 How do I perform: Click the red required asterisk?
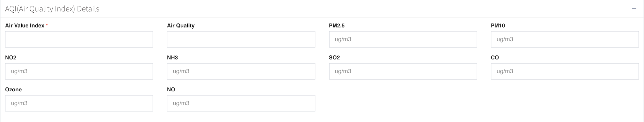[x=47, y=25]
